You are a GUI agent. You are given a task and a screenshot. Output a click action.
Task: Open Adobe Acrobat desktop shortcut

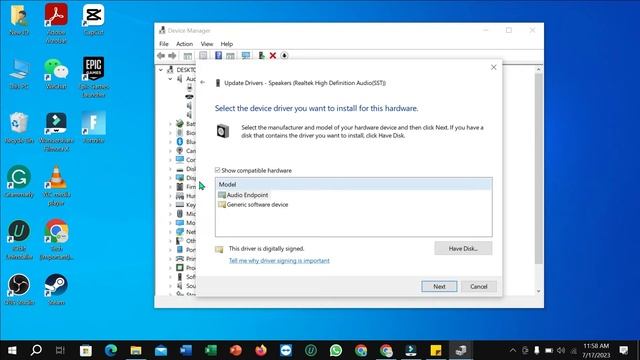point(56,24)
